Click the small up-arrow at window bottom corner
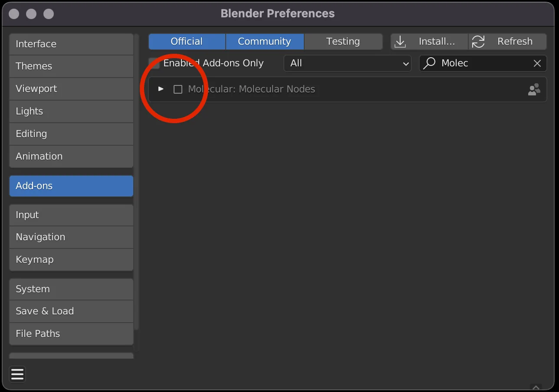Image resolution: width=559 pixels, height=392 pixels. pyautogui.click(x=536, y=387)
